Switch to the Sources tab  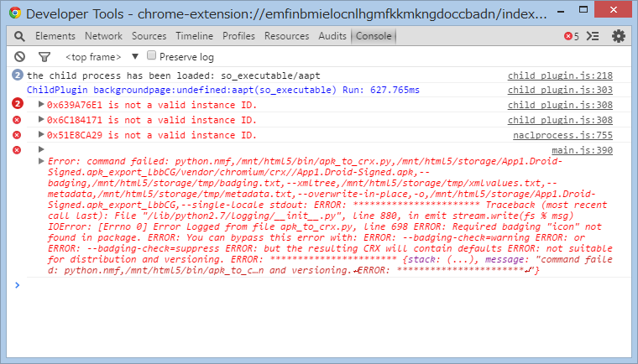pos(149,36)
